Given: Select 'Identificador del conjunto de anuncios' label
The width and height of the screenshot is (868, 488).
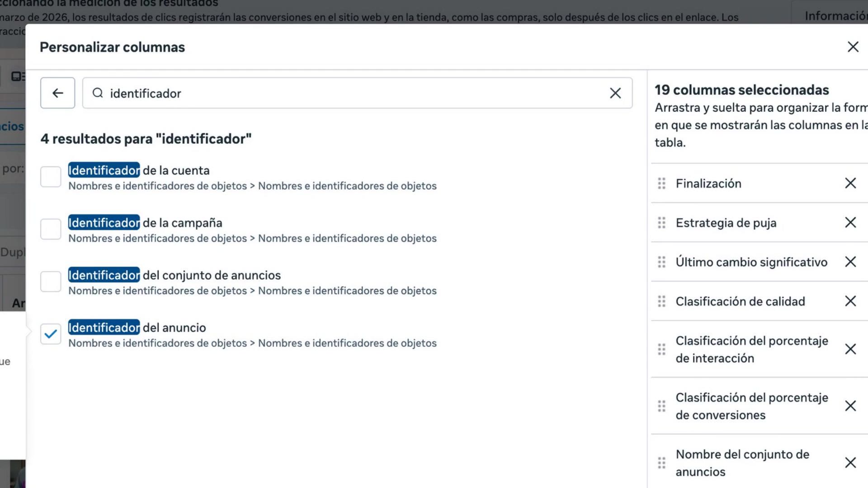Looking at the screenshot, I should [x=175, y=275].
